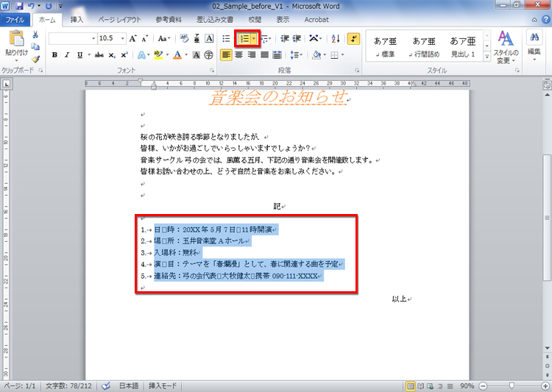
Task: Switch to the 表示 tab
Action: pos(283,20)
